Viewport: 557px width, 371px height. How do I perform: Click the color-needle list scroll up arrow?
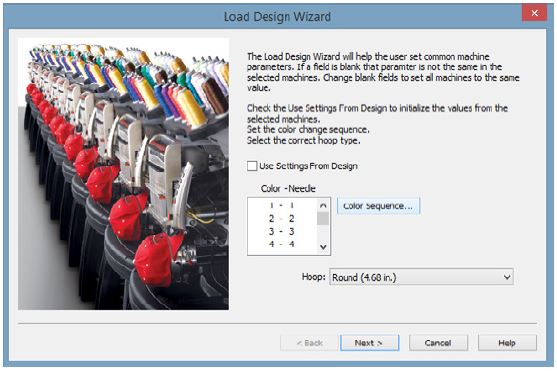coord(323,205)
